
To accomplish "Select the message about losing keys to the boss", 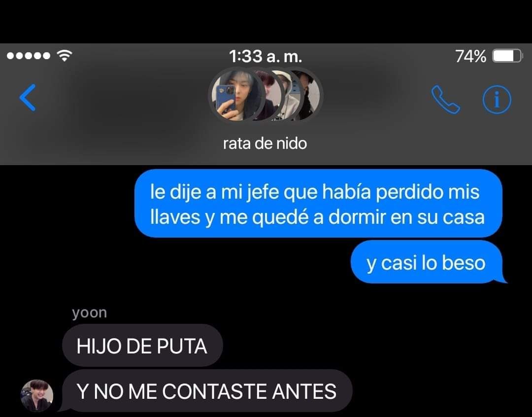I will point(318,204).
